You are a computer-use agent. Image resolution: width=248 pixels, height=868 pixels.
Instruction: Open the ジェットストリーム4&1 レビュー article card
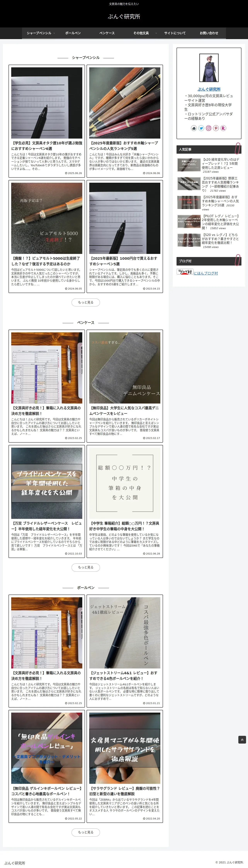click(x=125, y=651)
